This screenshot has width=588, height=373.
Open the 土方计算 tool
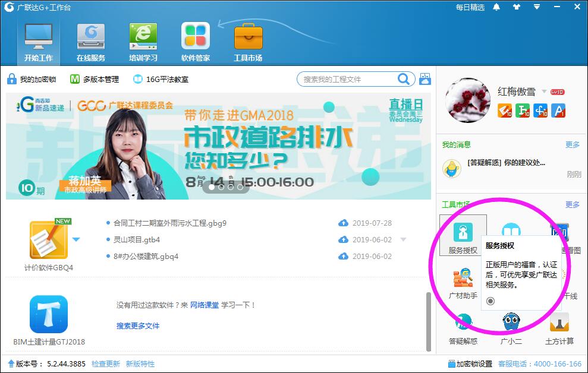[x=559, y=328]
